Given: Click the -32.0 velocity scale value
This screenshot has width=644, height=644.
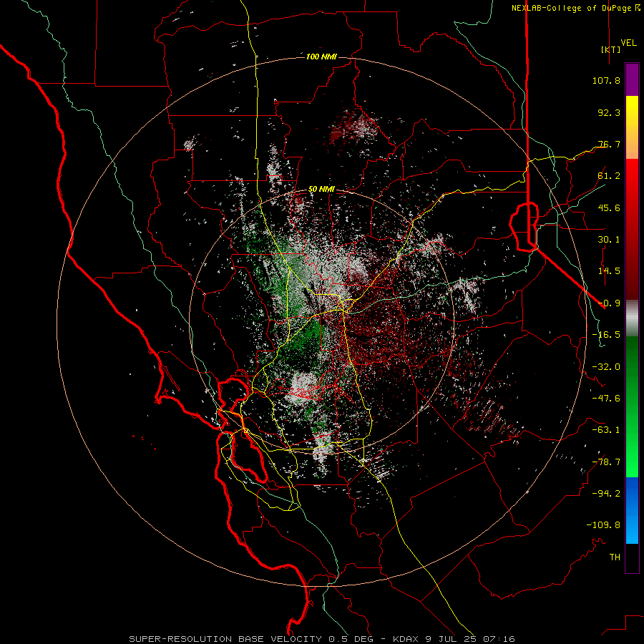Looking at the screenshot, I should click(x=606, y=367).
